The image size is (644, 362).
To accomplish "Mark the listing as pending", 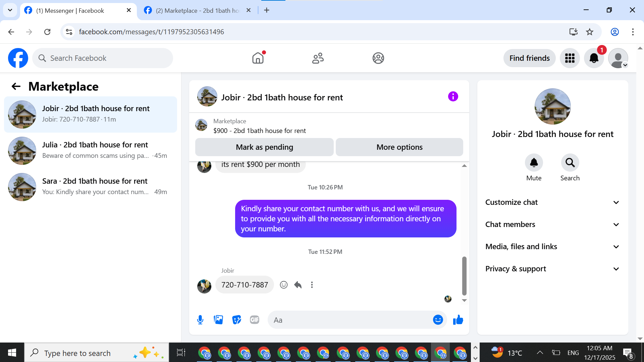I will (264, 147).
